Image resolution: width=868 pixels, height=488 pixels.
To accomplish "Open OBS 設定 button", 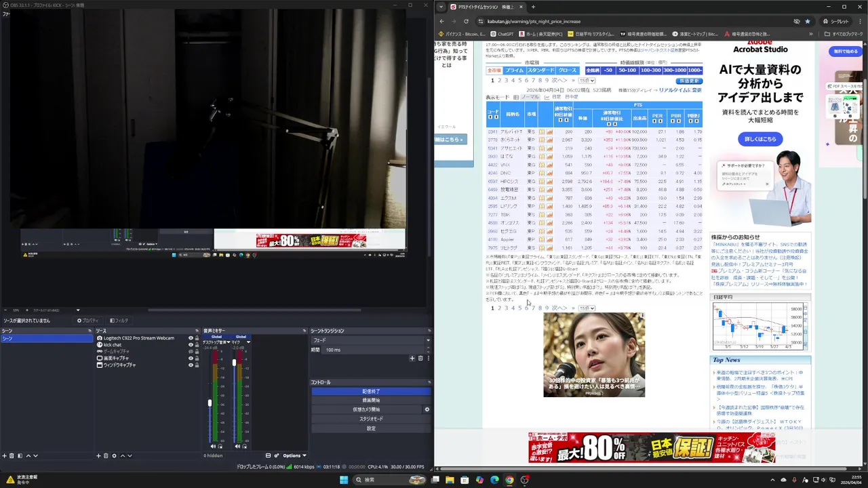I will point(371,428).
